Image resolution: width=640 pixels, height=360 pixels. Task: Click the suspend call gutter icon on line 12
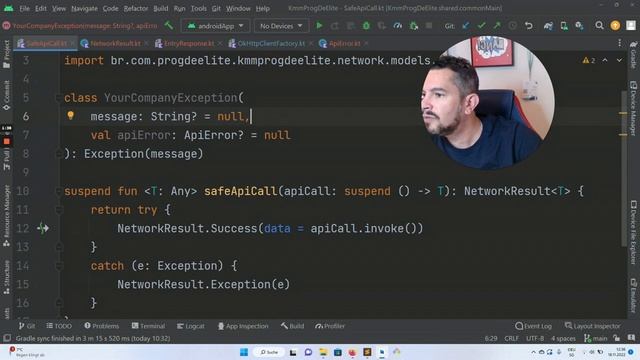tap(43, 228)
